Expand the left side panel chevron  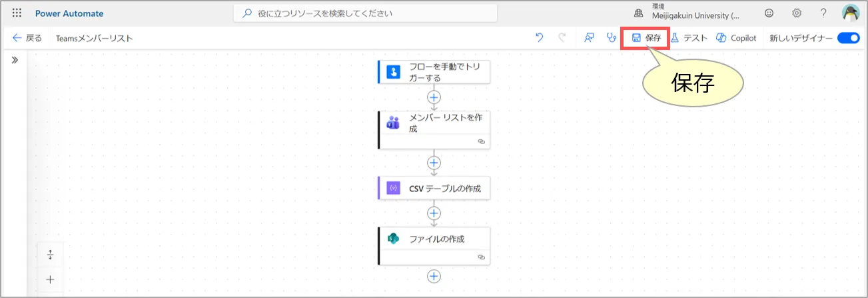click(x=15, y=60)
